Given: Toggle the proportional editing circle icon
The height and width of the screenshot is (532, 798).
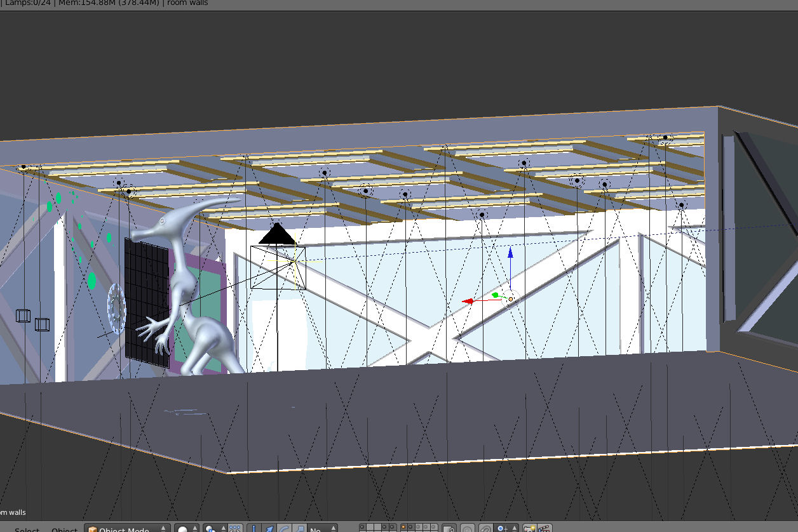Looking at the screenshot, I should (x=467, y=529).
